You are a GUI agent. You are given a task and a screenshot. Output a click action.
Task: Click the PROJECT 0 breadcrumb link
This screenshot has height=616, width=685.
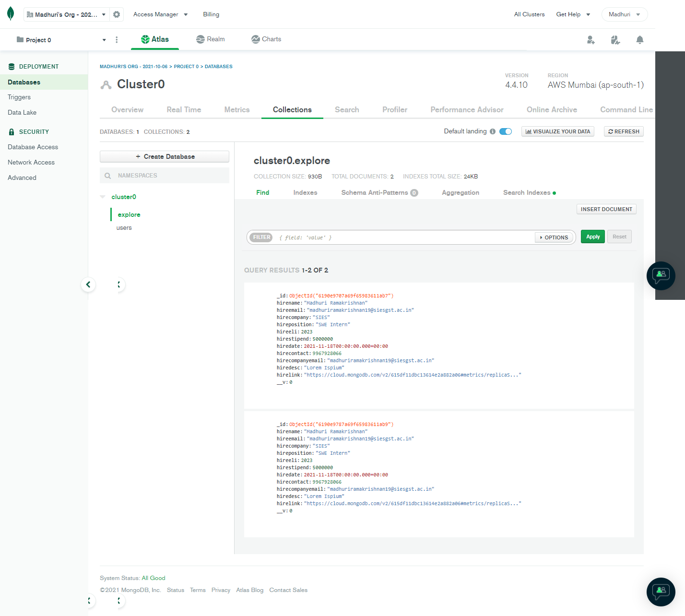(186, 67)
